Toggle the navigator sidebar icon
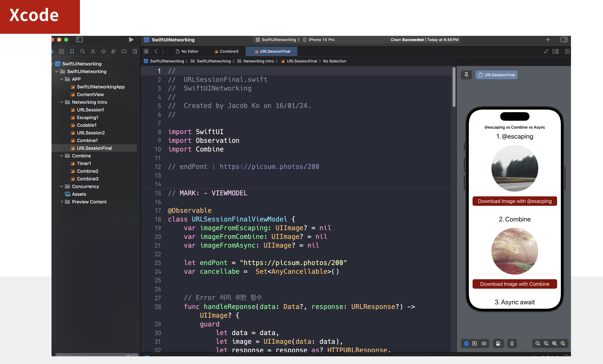This screenshot has height=364, width=603. point(79,40)
